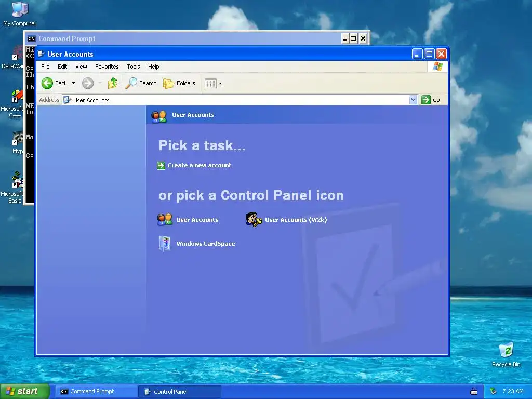Open the File menu
Screen dimensions: 532x399
[x=45, y=66]
